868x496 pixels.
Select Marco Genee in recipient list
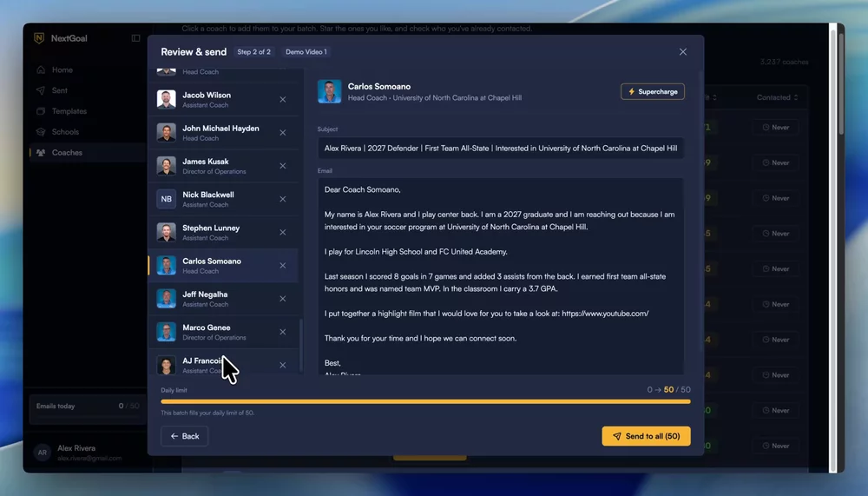tap(224, 333)
